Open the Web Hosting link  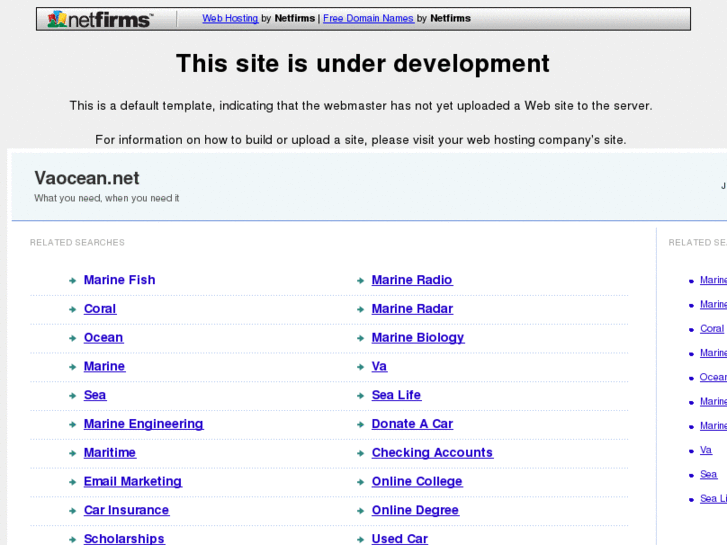(x=230, y=18)
